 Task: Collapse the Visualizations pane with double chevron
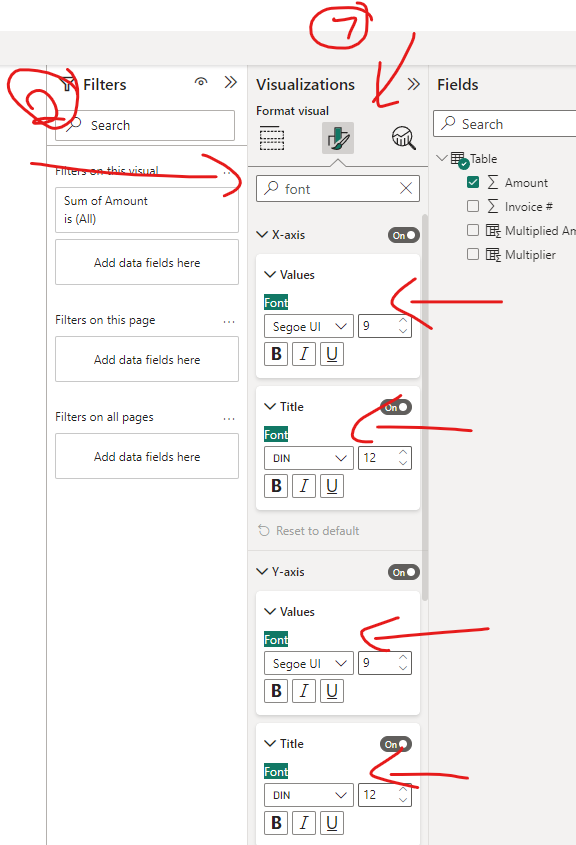click(x=413, y=84)
